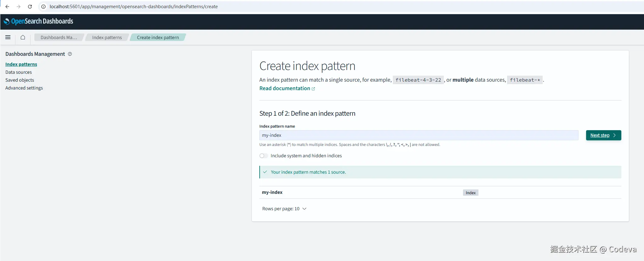Reload the page in the browser
Image resolution: width=644 pixels, height=261 pixels.
point(30,7)
